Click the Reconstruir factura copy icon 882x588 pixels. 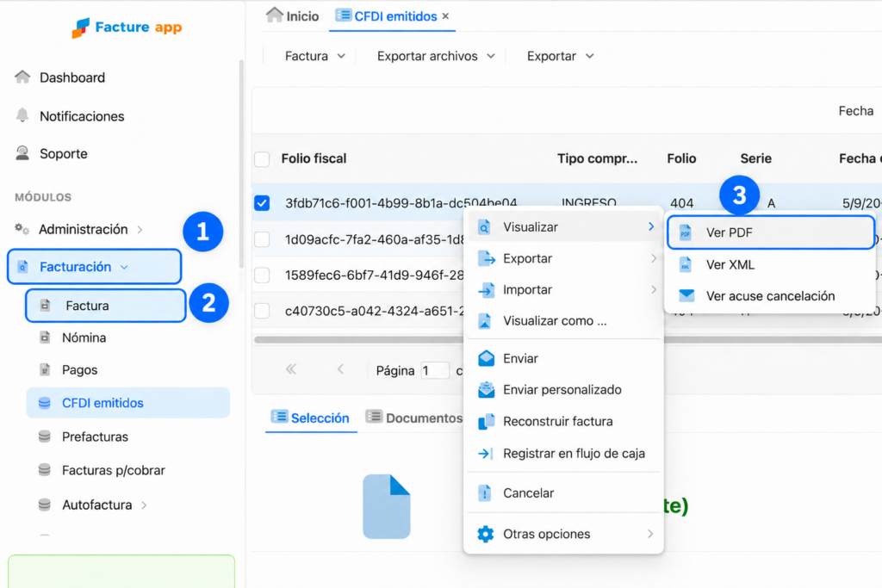click(x=486, y=422)
